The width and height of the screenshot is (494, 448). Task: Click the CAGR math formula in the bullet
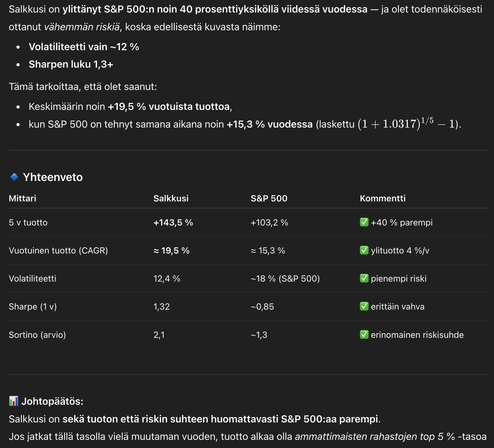pos(408,123)
